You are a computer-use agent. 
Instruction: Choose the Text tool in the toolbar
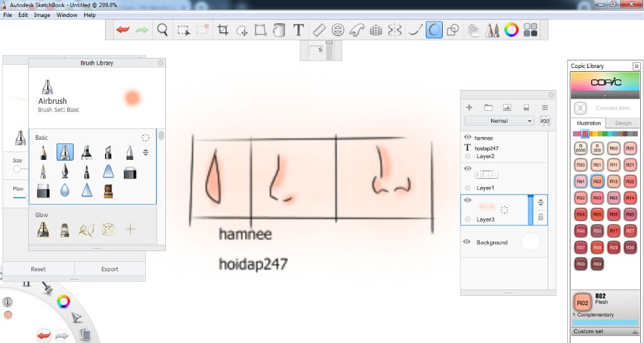click(x=299, y=30)
